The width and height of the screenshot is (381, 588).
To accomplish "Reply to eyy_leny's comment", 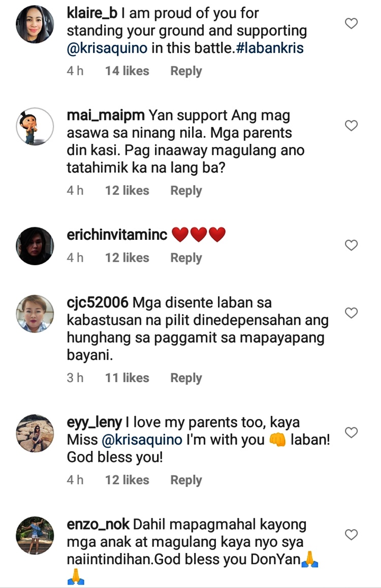I will [x=186, y=480].
